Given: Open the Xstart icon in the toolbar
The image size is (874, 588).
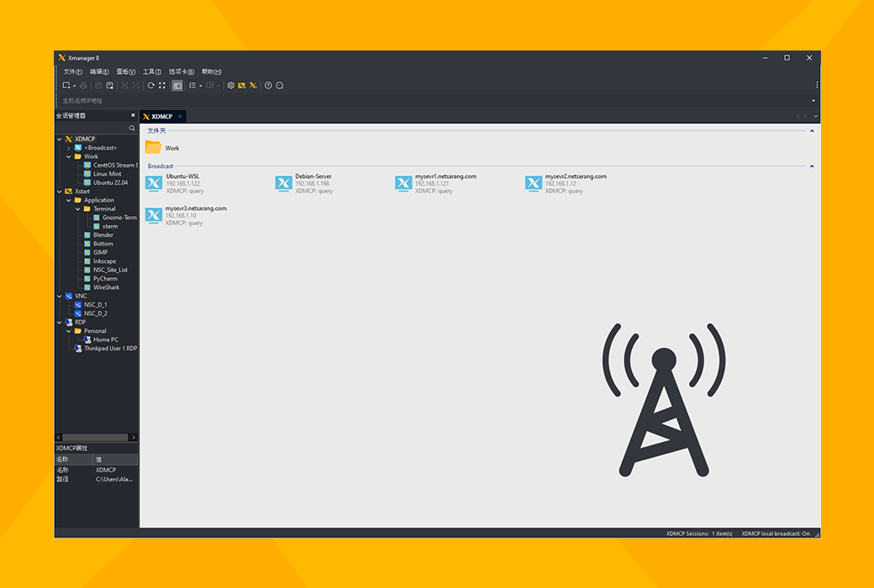Looking at the screenshot, I should (x=253, y=86).
